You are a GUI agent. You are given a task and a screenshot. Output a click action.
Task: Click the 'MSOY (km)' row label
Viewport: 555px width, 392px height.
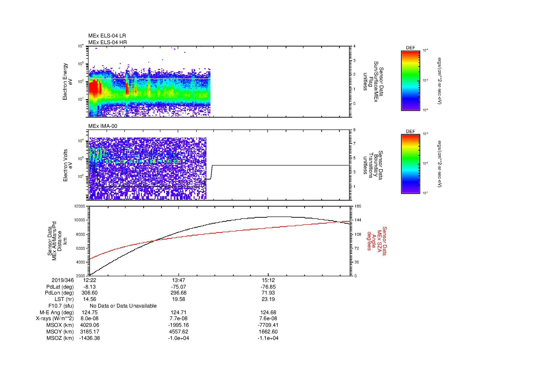tap(60, 332)
